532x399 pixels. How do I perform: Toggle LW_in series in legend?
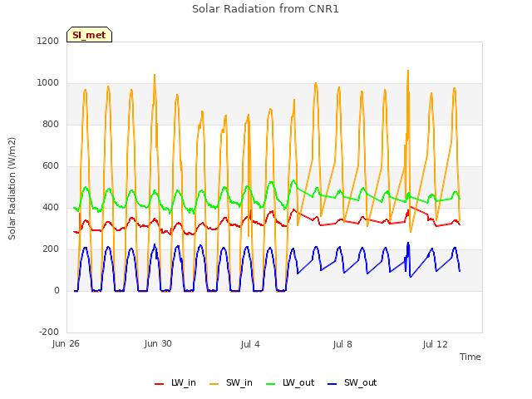tap(175, 382)
